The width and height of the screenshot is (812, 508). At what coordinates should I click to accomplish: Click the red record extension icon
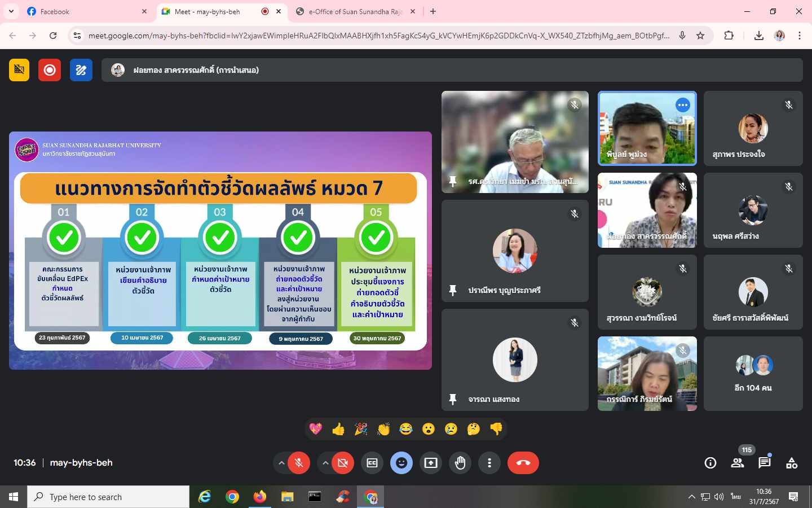[x=50, y=70]
